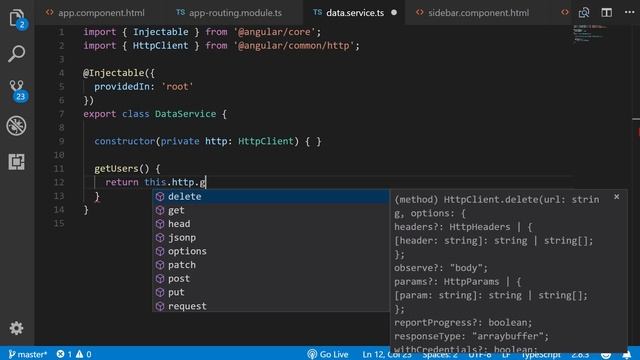Click the @Injectable decorator on line 4
The height and width of the screenshot is (360, 640).
click(x=113, y=73)
